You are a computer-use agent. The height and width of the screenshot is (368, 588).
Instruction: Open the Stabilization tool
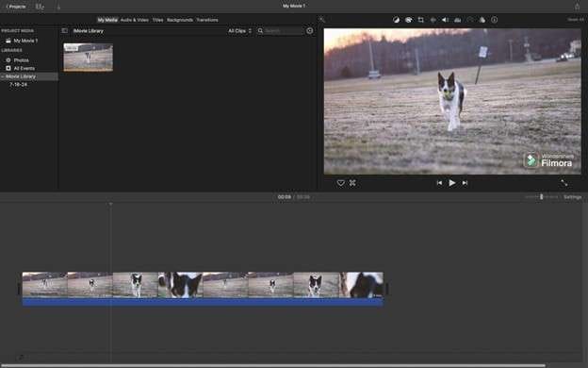coord(433,20)
